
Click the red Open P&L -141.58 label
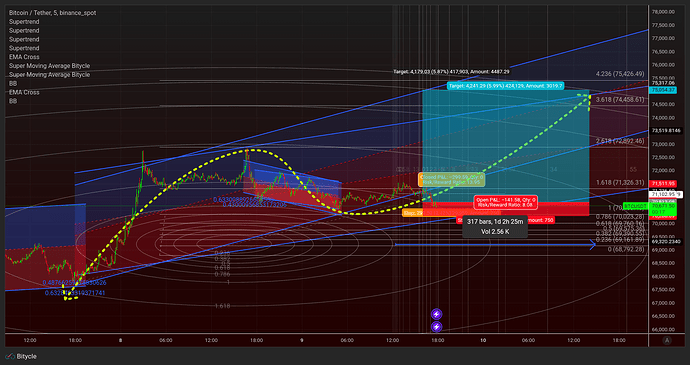pyautogui.click(x=506, y=202)
